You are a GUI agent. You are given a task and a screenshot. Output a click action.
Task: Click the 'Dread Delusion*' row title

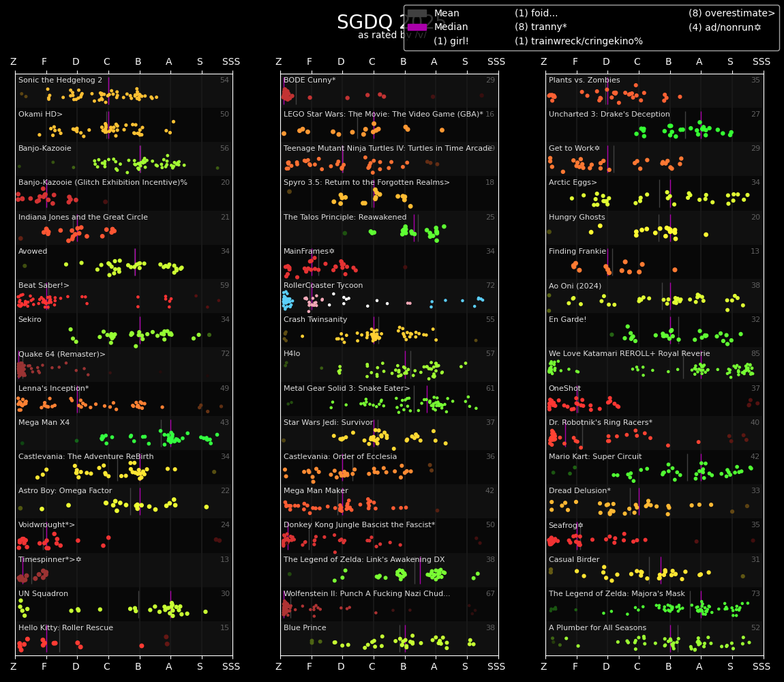pyautogui.click(x=579, y=490)
